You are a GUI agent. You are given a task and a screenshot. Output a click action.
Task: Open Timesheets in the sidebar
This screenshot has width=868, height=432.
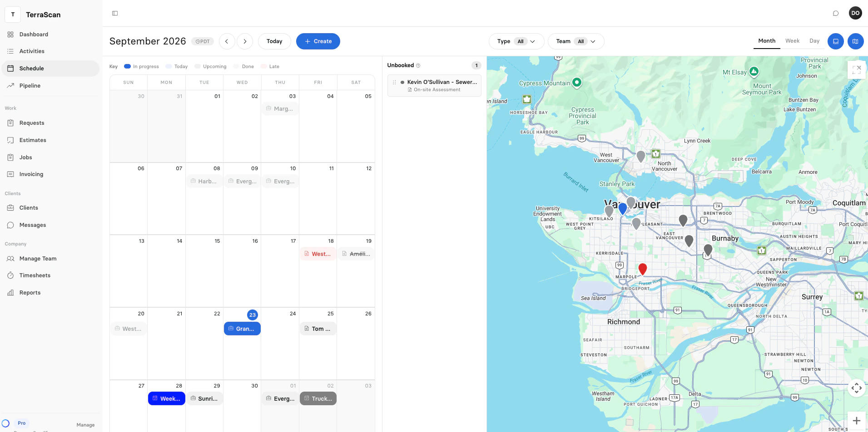50,275
